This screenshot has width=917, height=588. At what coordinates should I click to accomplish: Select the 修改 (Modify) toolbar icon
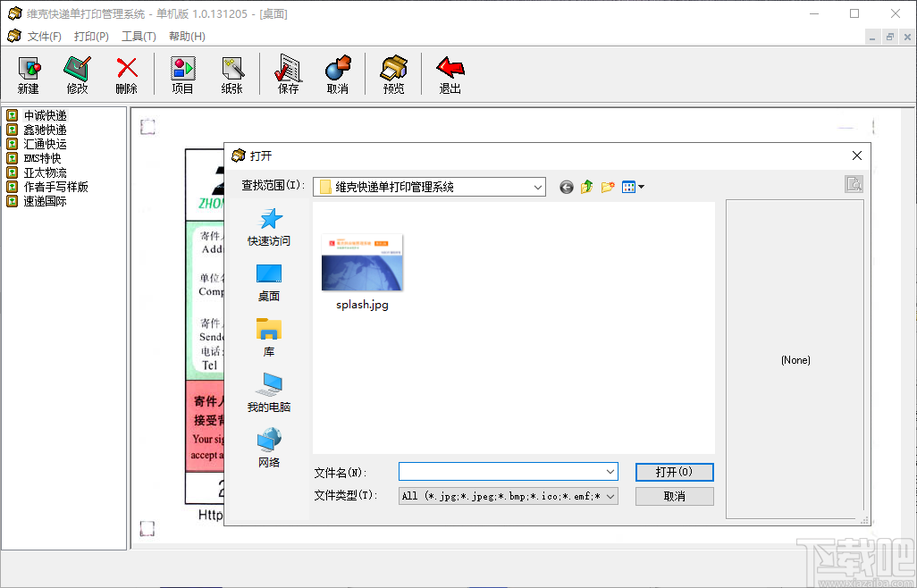pyautogui.click(x=77, y=73)
